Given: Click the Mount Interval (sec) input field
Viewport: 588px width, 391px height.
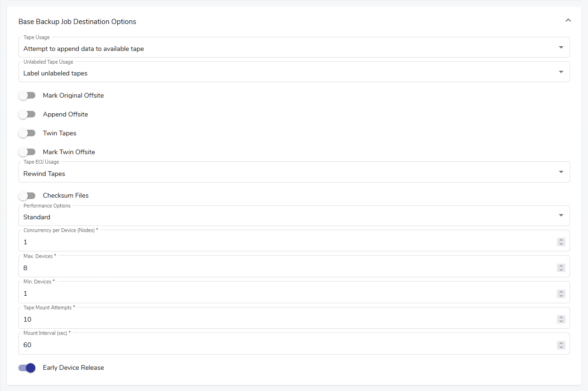Looking at the screenshot, I should click(x=283, y=345).
